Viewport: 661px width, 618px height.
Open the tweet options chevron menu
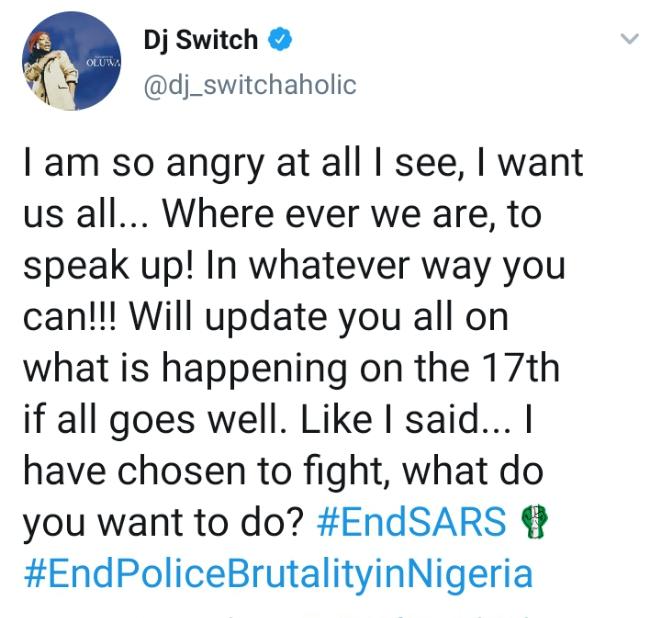(x=629, y=41)
